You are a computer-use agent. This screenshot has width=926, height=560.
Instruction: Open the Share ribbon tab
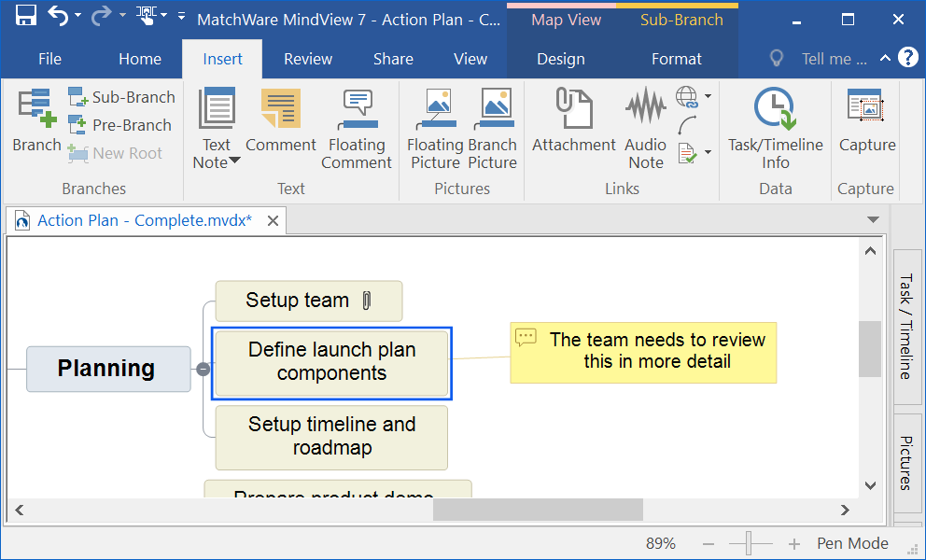(393, 59)
